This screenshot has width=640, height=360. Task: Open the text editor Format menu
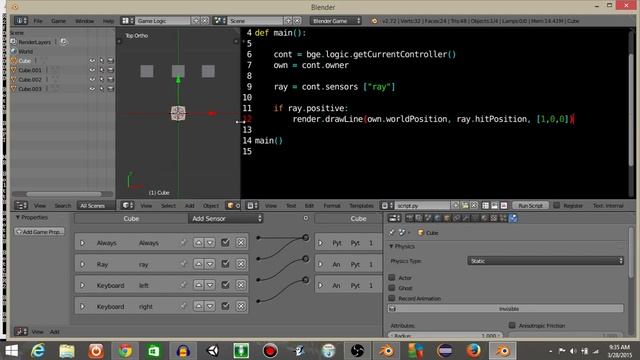(332, 206)
